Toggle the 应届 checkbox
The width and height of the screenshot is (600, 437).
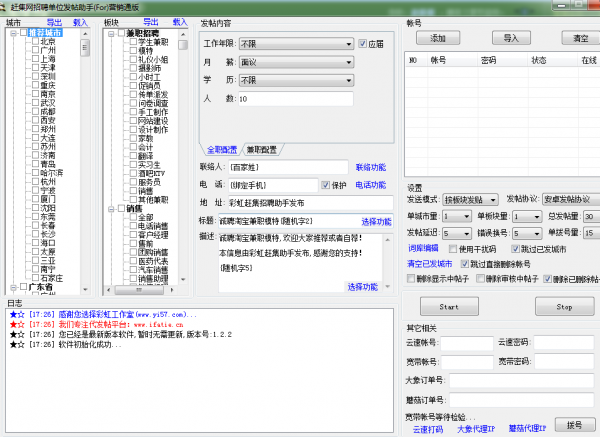click(x=361, y=45)
